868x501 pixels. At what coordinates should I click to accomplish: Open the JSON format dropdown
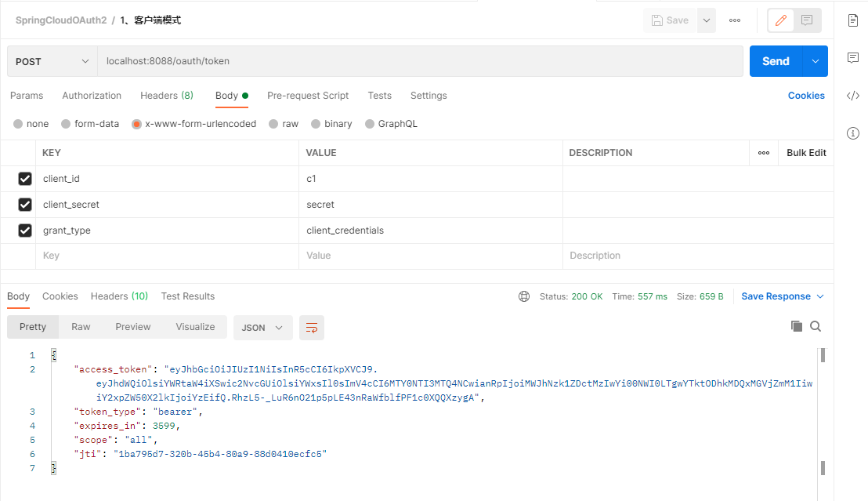tap(263, 328)
